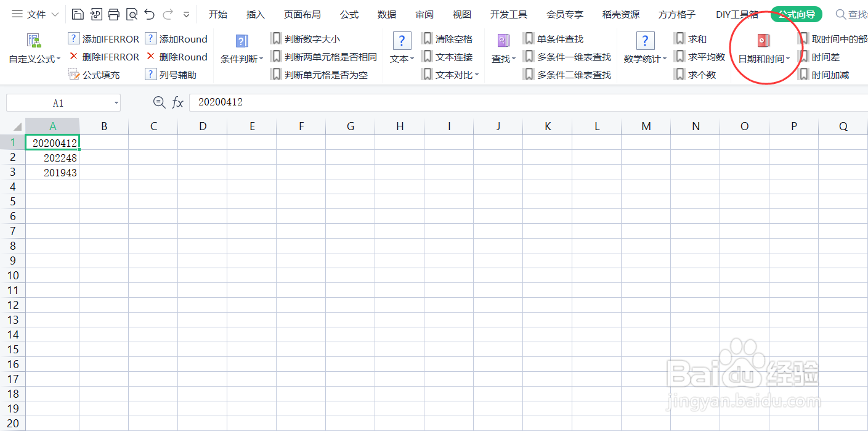Viewport: 868px width, 431px height.
Task: Select column B header
Action: (104, 126)
